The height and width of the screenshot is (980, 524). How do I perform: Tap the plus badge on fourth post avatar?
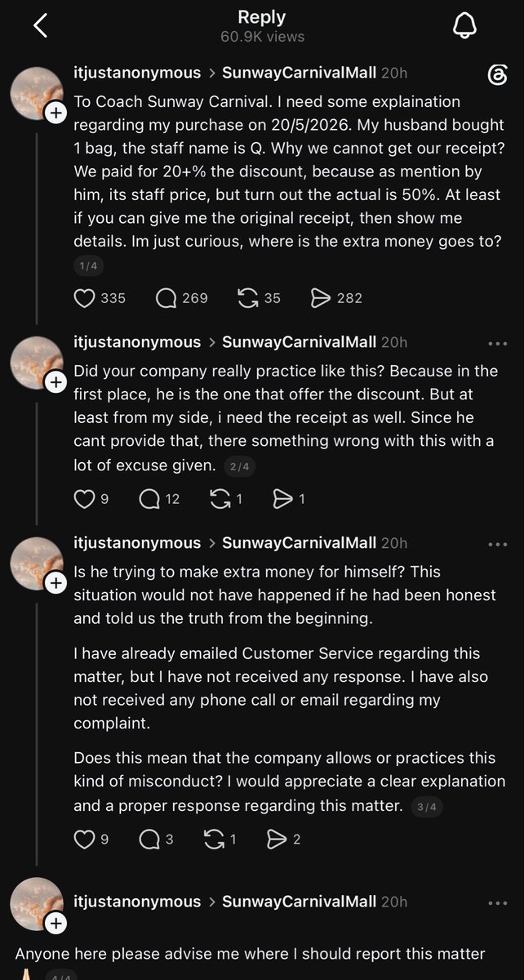coord(56,924)
